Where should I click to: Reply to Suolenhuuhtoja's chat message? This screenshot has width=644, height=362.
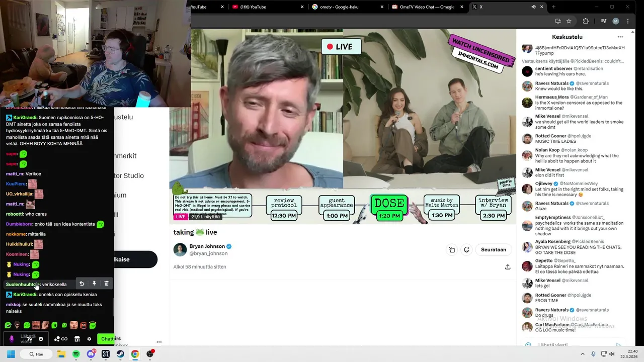tap(82, 284)
